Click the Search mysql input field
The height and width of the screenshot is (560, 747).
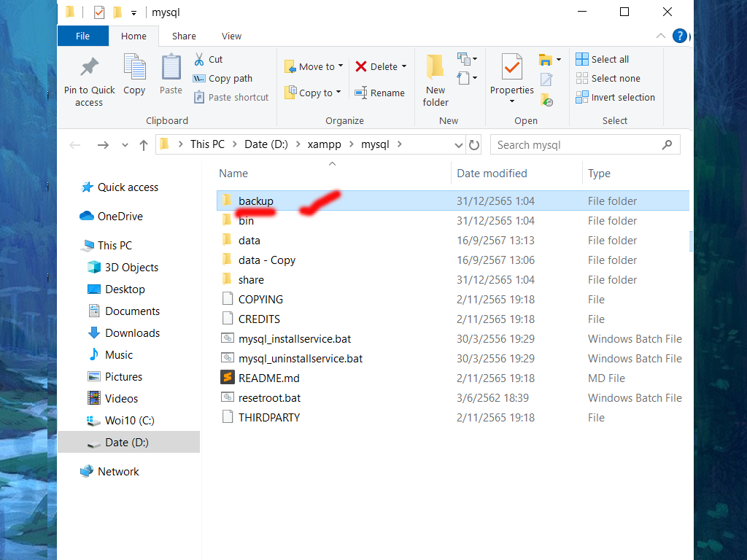pyautogui.click(x=576, y=144)
